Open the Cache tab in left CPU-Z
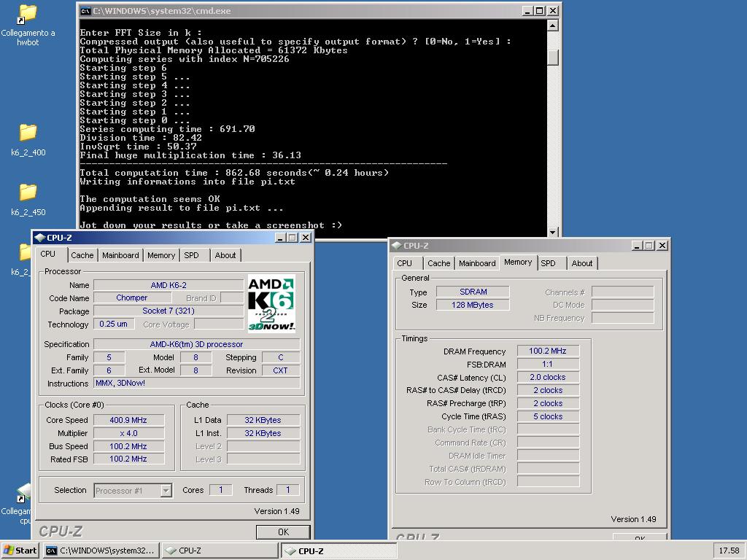 coord(82,255)
